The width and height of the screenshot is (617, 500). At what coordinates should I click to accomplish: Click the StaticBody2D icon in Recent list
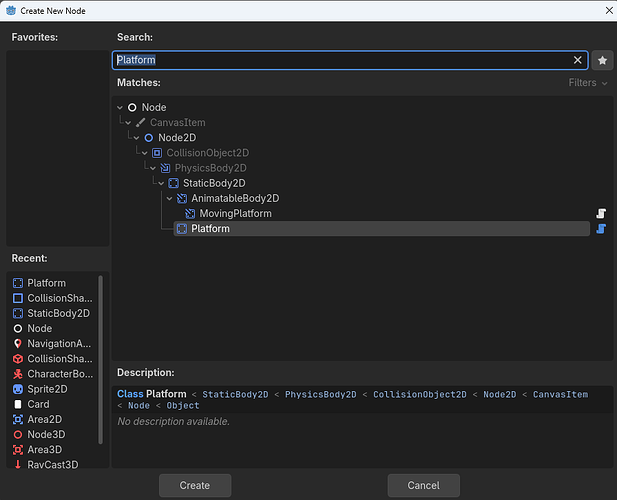tap(18, 313)
